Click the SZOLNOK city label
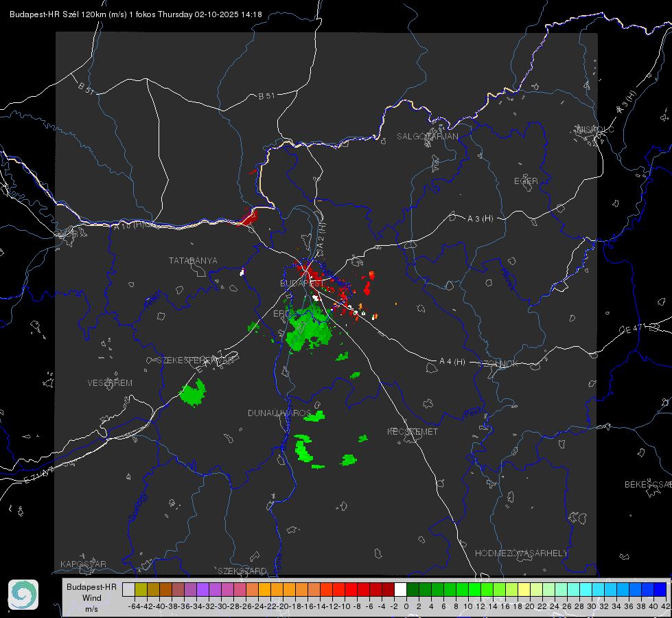The image size is (672, 618). [x=498, y=363]
